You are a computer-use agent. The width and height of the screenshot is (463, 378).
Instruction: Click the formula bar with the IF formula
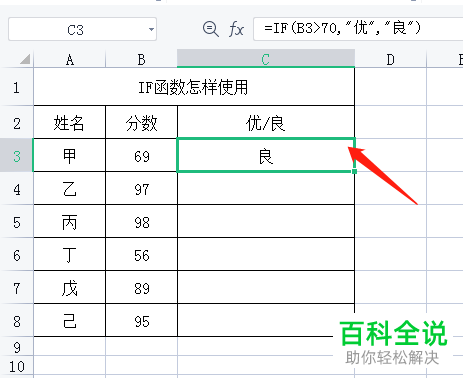coord(358,29)
